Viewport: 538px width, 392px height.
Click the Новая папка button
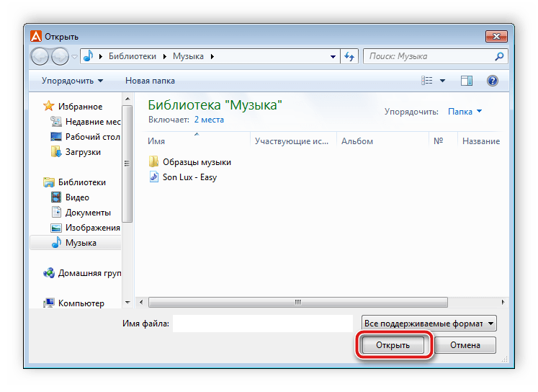tap(150, 81)
